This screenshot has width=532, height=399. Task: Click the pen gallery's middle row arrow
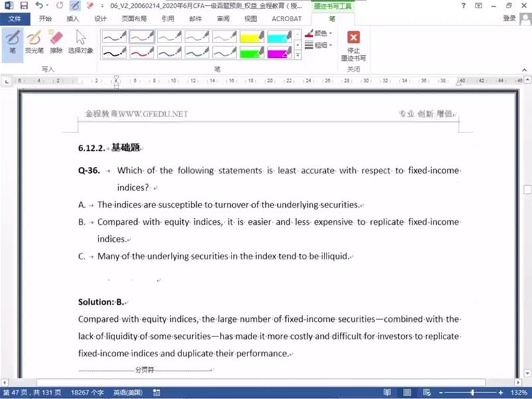(x=297, y=45)
